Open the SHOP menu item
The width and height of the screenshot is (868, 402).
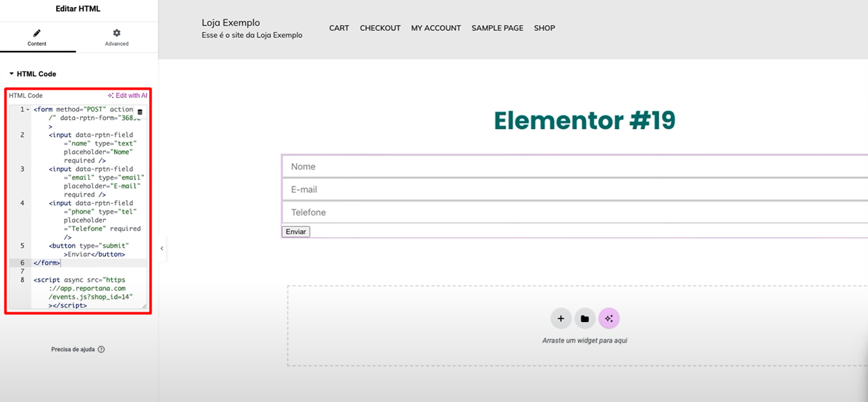(x=544, y=28)
